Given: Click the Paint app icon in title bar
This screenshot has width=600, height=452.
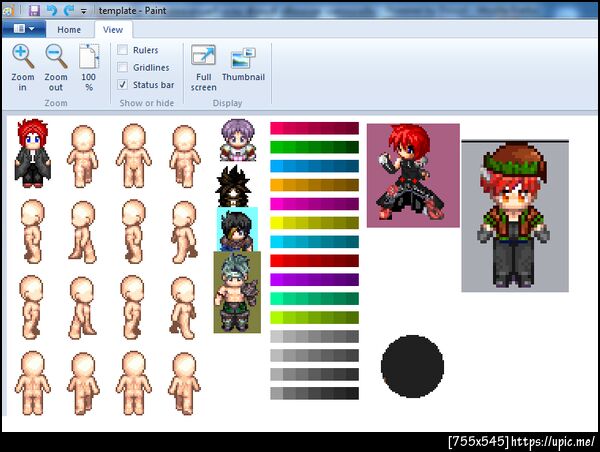Looking at the screenshot, I should tap(8, 10).
